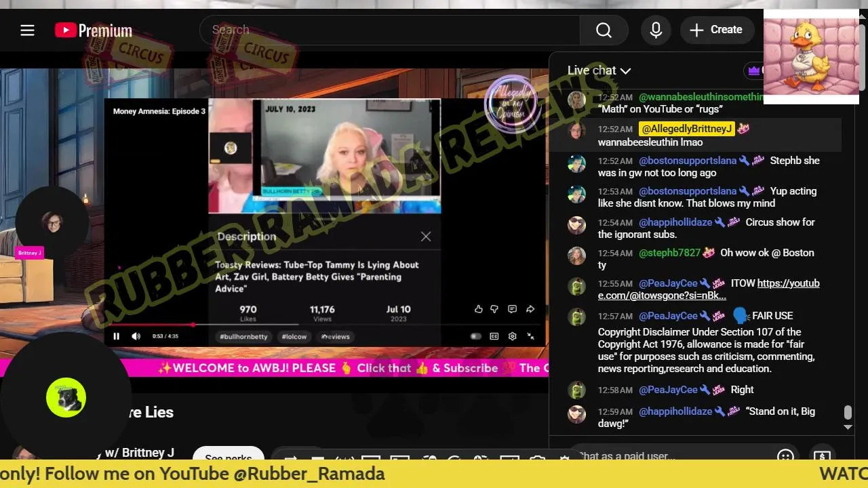
Task: Like the video with thumbs-up icon
Action: coord(479,309)
